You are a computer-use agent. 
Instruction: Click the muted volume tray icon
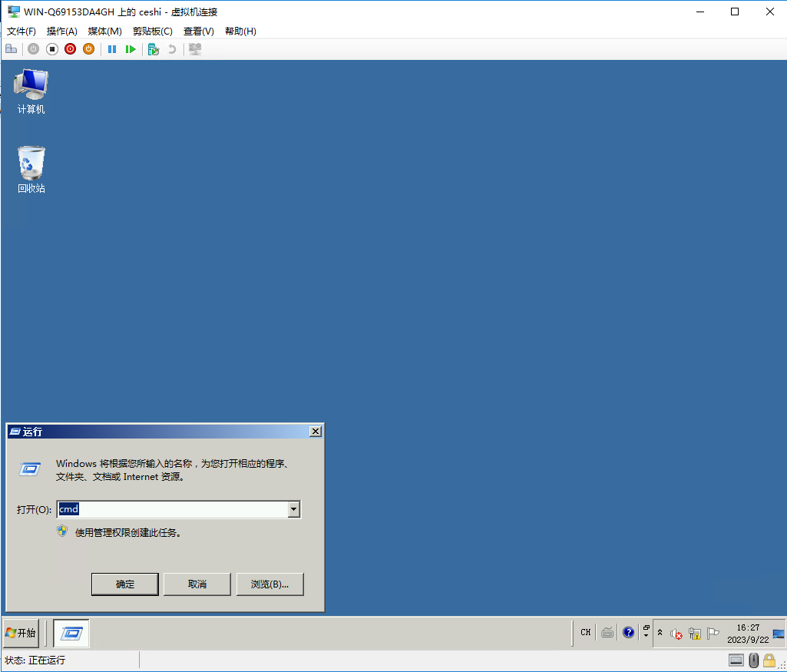tap(676, 634)
